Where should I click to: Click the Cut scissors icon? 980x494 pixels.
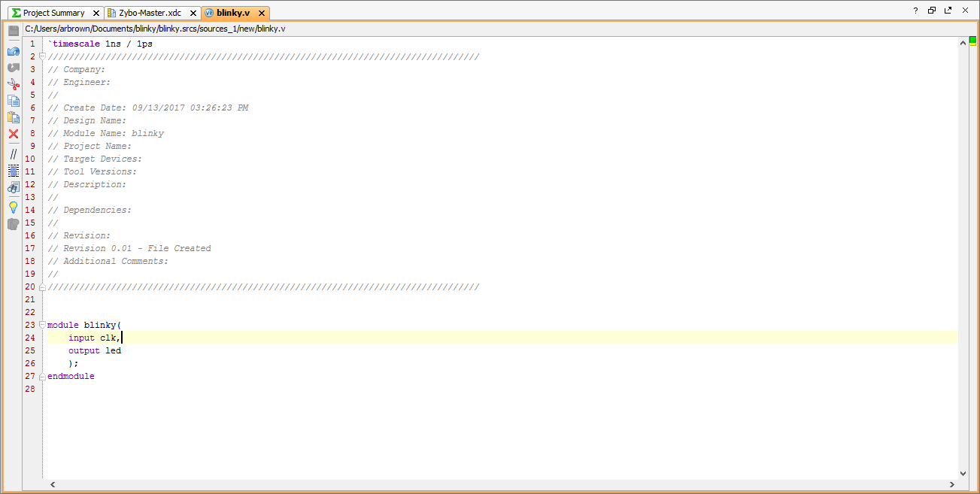(x=13, y=84)
